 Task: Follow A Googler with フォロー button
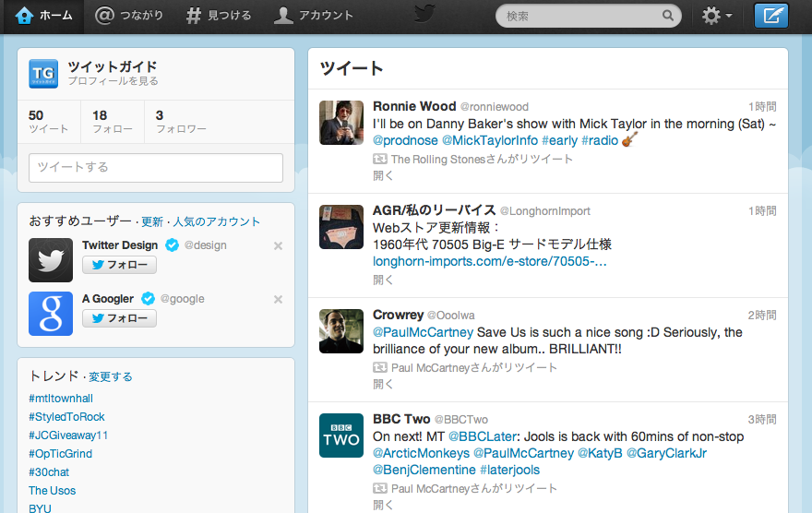pyautogui.click(x=120, y=318)
